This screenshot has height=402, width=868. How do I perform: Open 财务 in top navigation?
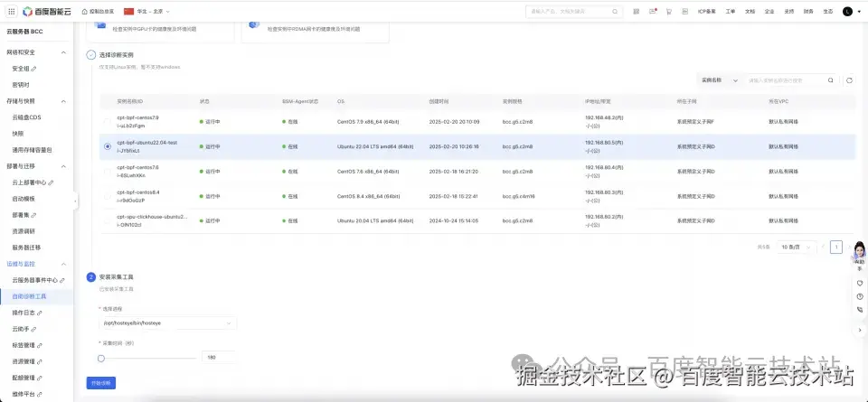[808, 11]
